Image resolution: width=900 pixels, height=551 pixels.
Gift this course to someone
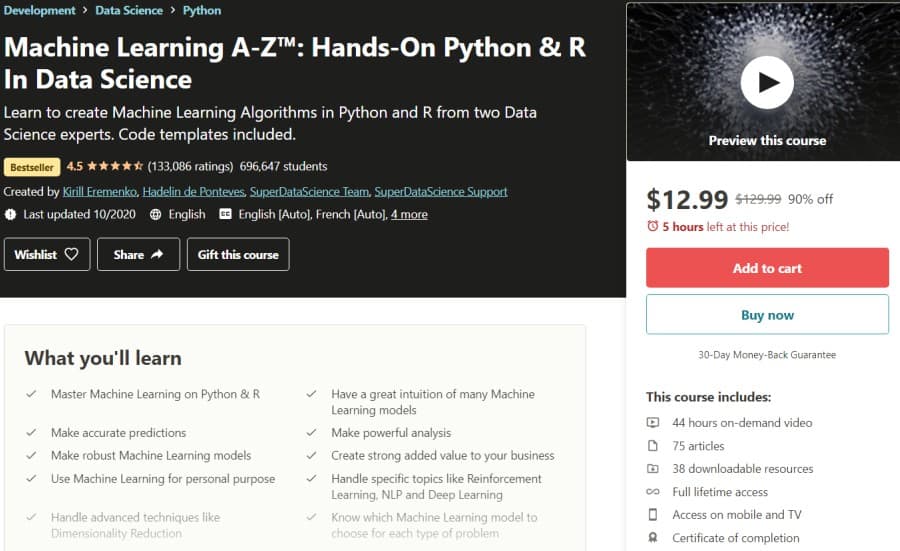click(x=238, y=255)
